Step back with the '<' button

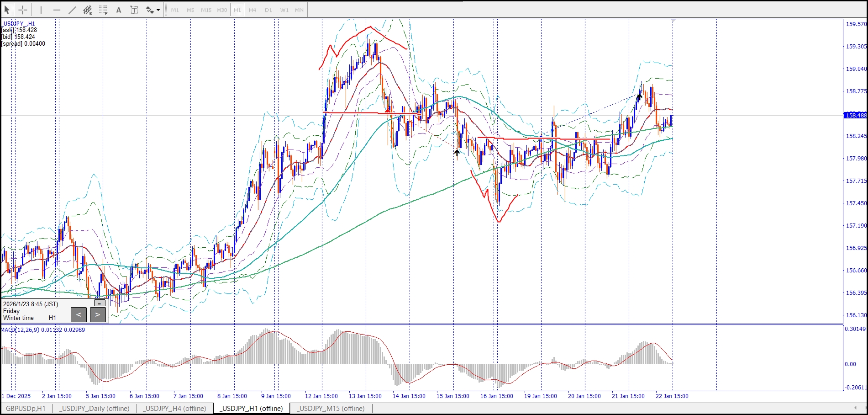pyautogui.click(x=79, y=314)
